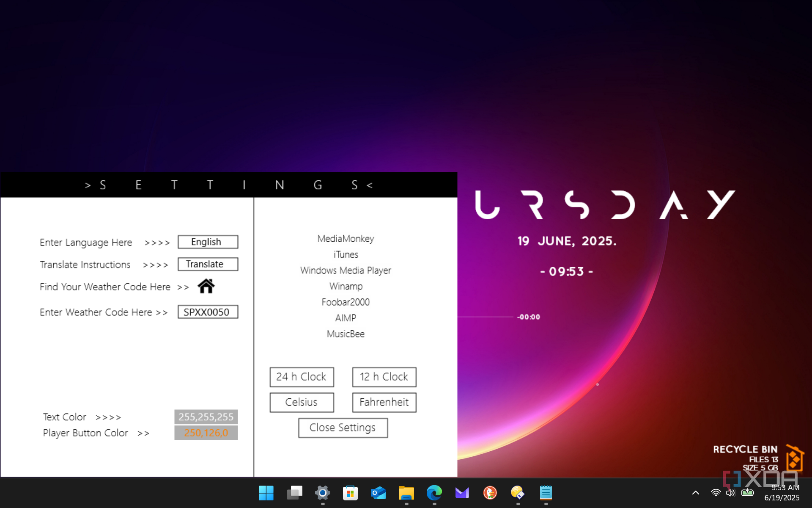Open Notepad taskbar icon

pos(546,493)
